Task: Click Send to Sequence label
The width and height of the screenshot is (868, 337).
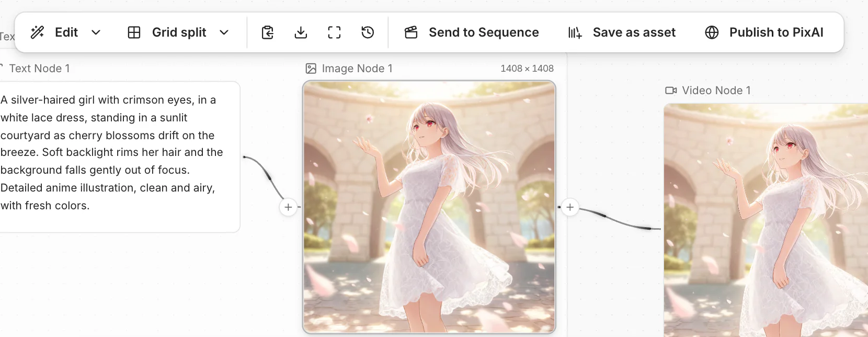Action: pyautogui.click(x=484, y=32)
